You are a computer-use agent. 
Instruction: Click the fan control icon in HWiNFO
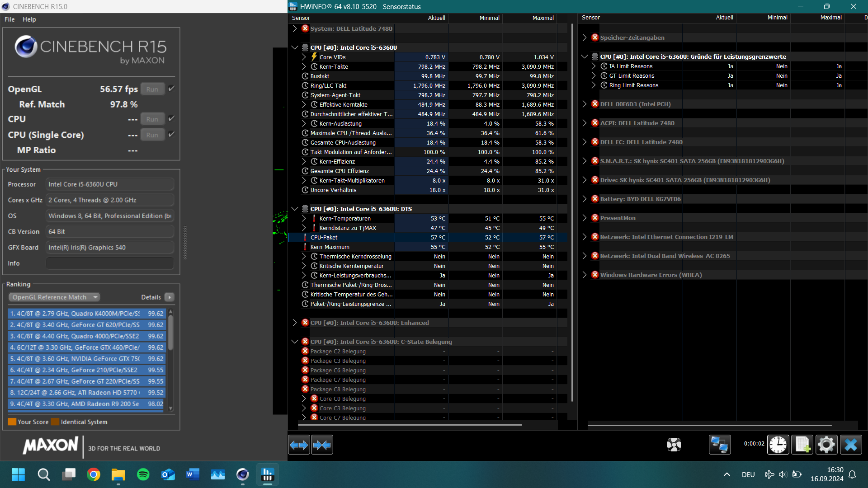tap(674, 445)
